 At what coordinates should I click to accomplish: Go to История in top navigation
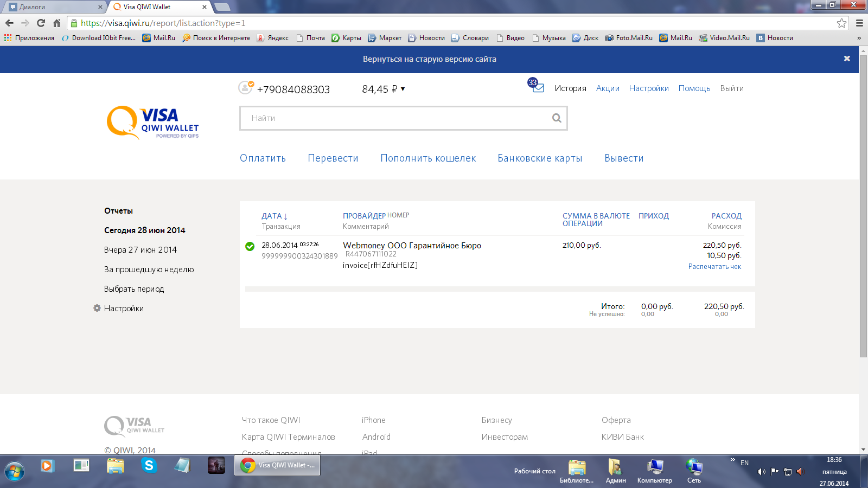click(x=570, y=88)
